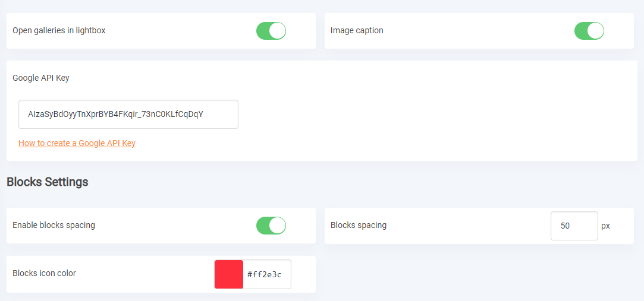The image size is (644, 301).
Task: Click the Blocks icon color label
Action: click(44, 273)
